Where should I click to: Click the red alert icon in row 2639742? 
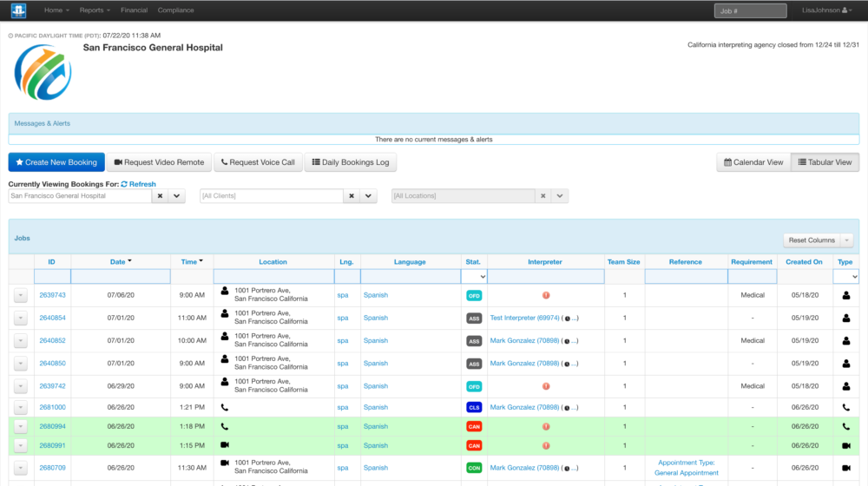tap(546, 386)
